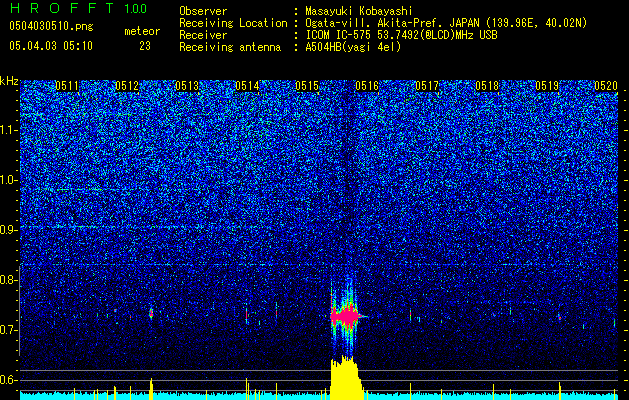The image size is (629, 400).
Task: Click the 0.9 kHz axis label
Action: click(9, 230)
